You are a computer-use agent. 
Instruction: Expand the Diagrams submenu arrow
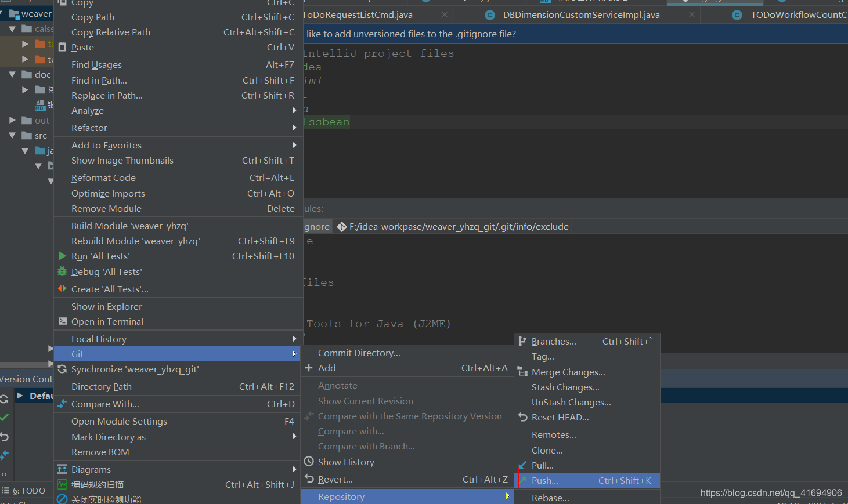pos(294,469)
